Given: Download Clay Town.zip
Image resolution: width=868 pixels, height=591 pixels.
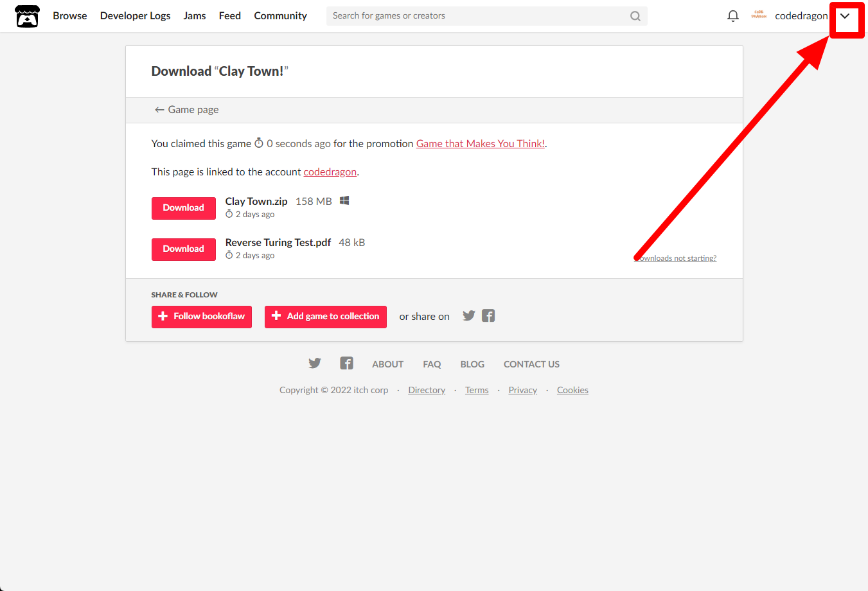Looking at the screenshot, I should [184, 208].
